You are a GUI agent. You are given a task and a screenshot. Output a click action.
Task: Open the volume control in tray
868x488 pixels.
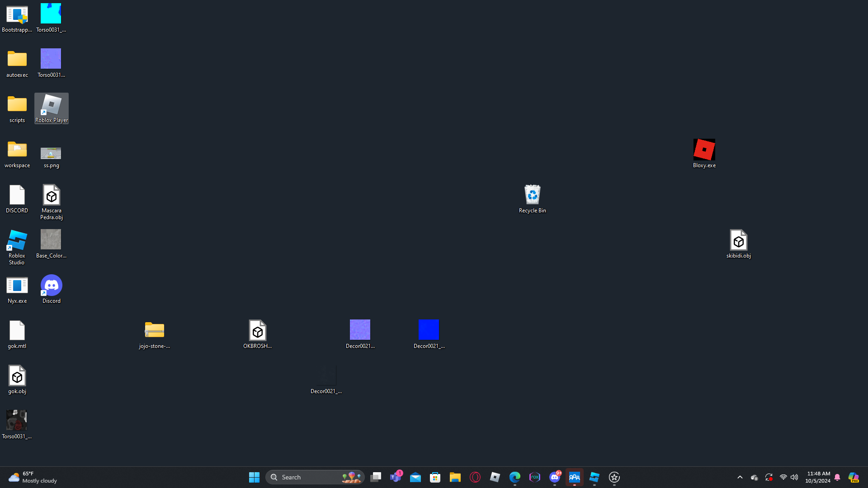[794, 477]
